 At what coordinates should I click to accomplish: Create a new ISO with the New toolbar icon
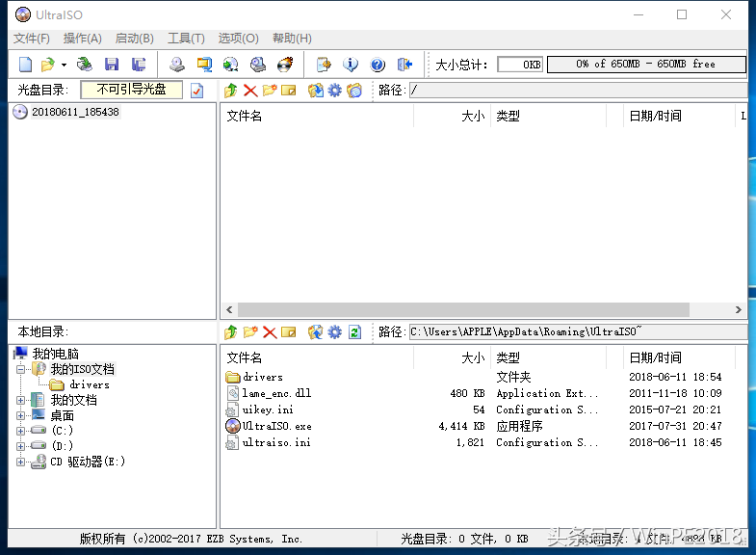(x=25, y=65)
